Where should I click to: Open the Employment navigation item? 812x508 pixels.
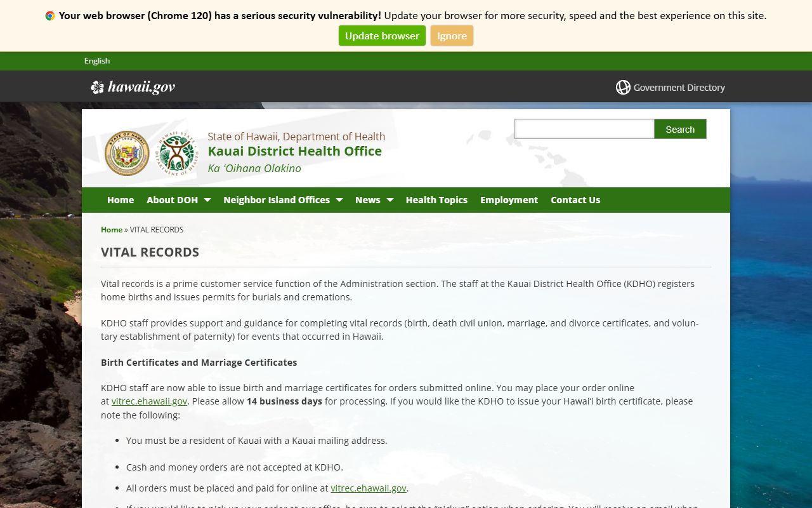(x=509, y=200)
